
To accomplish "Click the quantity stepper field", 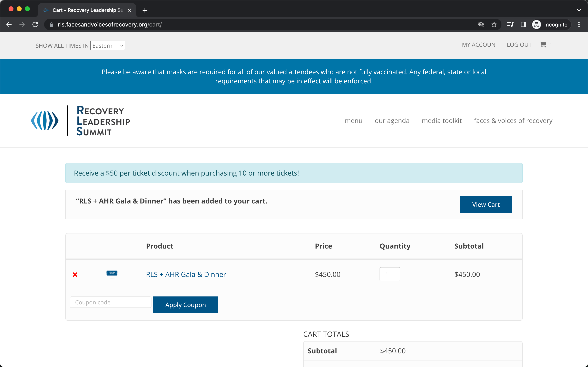I will point(390,274).
